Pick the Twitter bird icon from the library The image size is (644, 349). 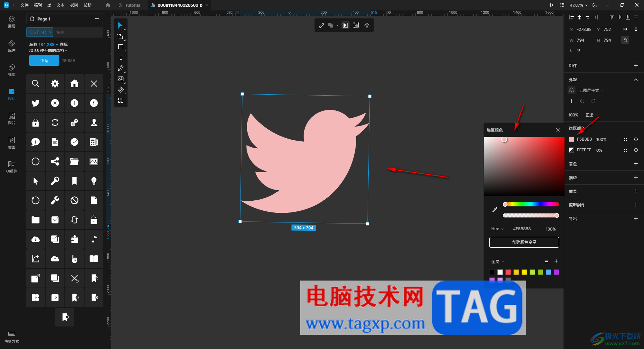click(36, 103)
